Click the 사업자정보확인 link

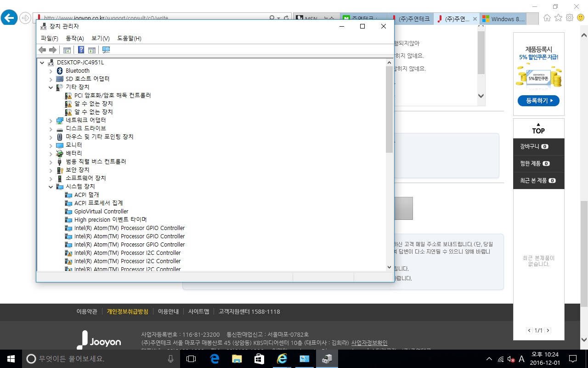(x=369, y=343)
